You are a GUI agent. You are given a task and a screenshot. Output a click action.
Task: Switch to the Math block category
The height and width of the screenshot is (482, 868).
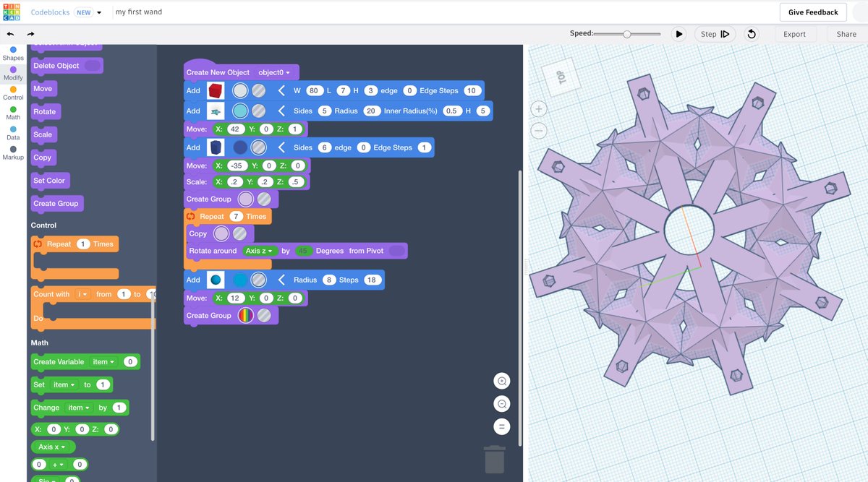tap(12, 113)
